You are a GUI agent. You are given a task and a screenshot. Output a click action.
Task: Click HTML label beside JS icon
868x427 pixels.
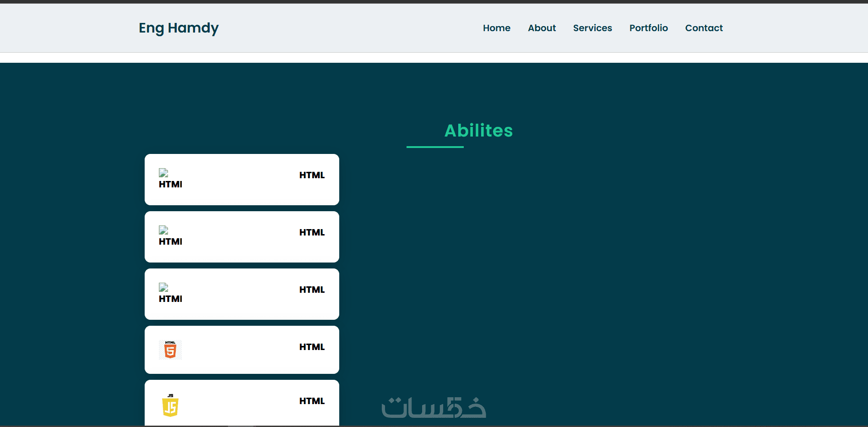pyautogui.click(x=312, y=401)
